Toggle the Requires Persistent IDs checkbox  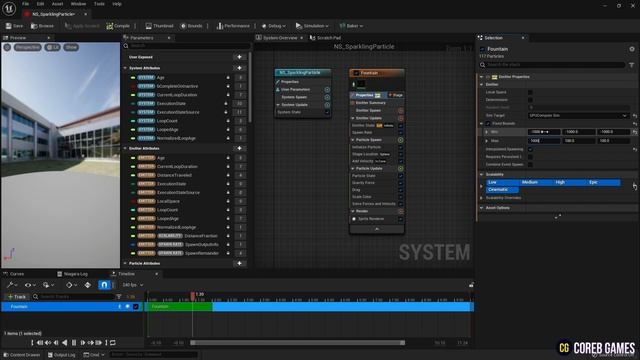[530, 157]
